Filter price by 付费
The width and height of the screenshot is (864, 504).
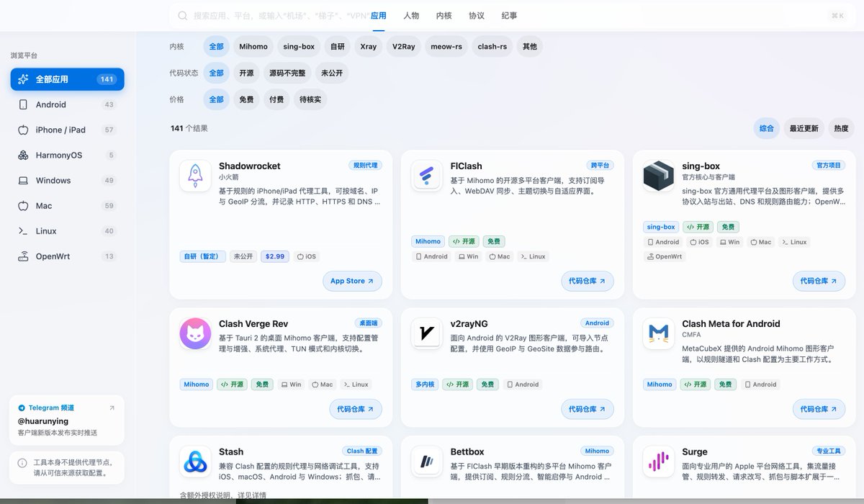click(276, 99)
